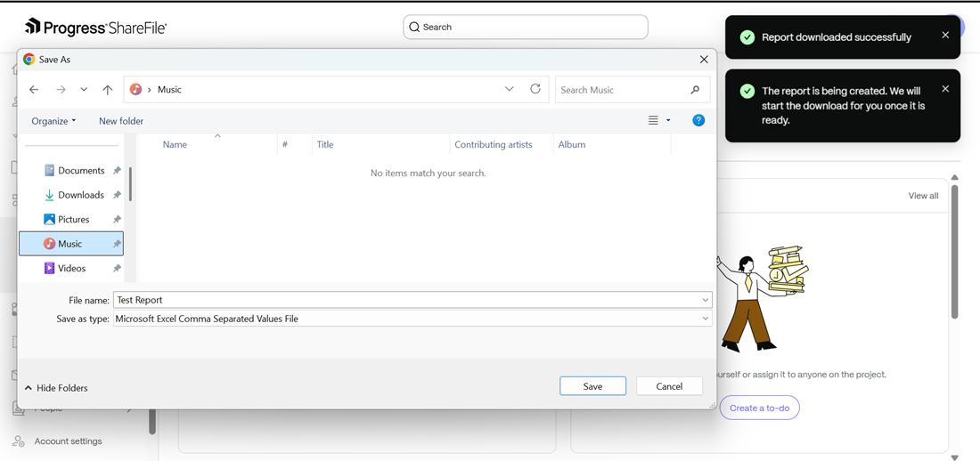Screen dimensions: 980x461
Task: Sort by the Title column header
Action: (325, 144)
